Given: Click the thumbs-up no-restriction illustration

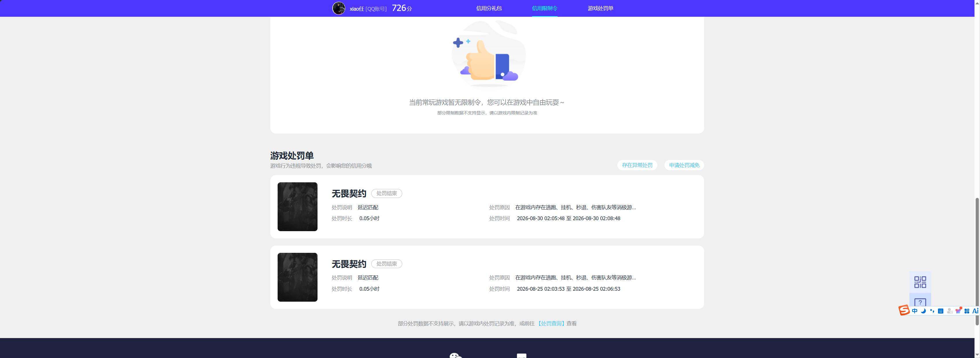Looking at the screenshot, I should (x=488, y=54).
